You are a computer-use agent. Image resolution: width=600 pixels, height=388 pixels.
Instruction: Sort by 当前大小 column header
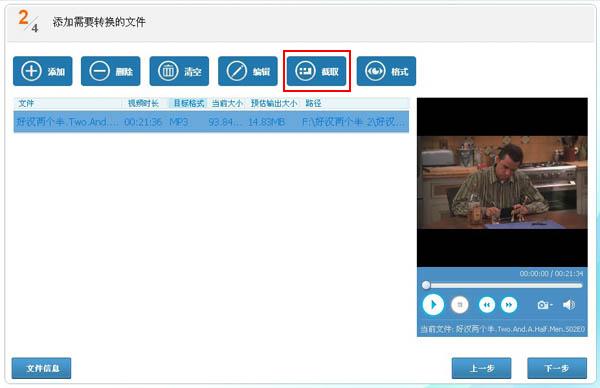point(227,103)
